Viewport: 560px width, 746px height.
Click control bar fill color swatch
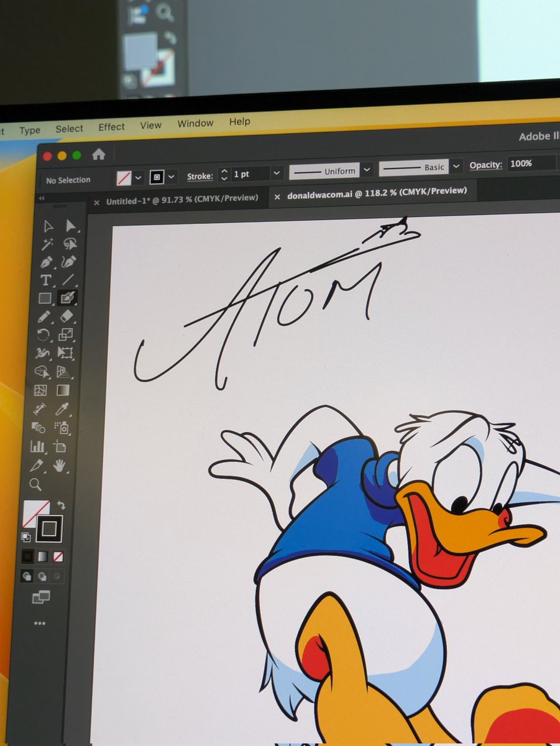(x=124, y=178)
